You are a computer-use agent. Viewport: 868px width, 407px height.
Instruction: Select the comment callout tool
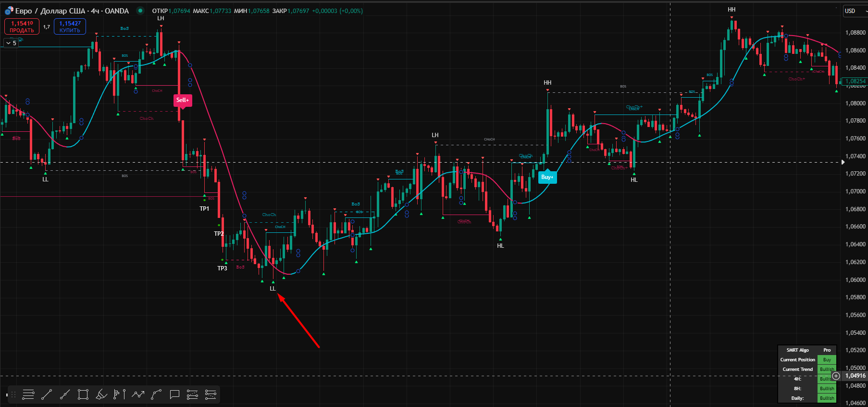[174, 395]
